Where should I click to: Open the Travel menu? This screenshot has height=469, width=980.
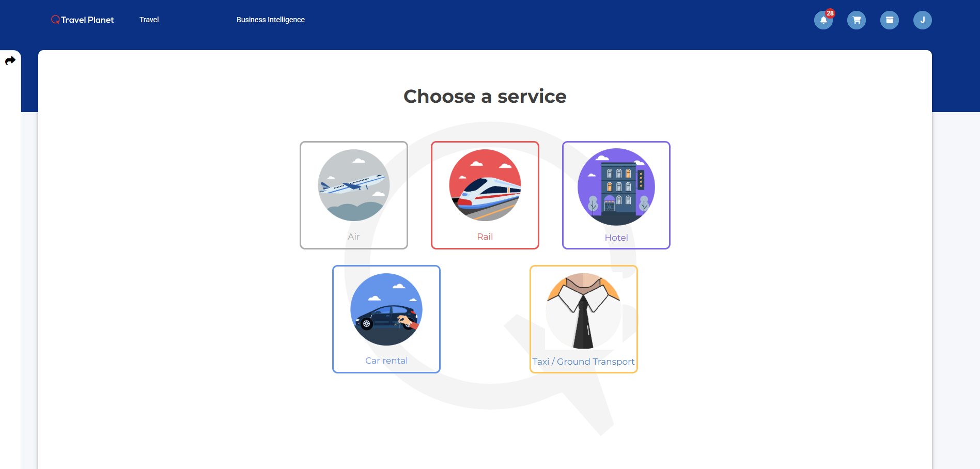(149, 20)
